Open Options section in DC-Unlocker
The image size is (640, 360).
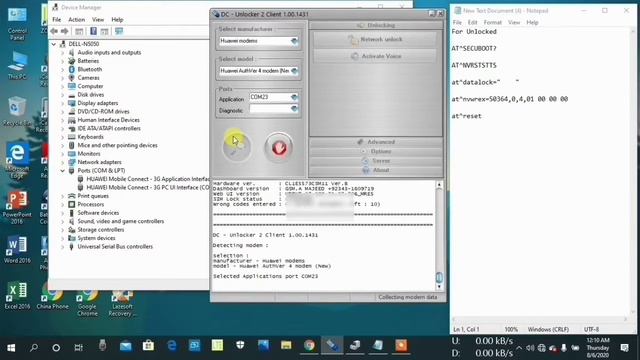[376, 151]
